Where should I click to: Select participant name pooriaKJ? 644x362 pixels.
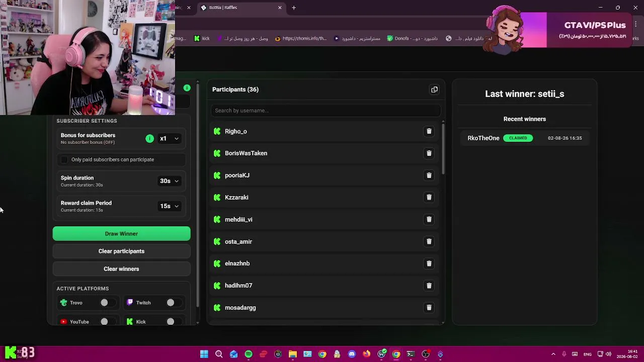point(237,175)
